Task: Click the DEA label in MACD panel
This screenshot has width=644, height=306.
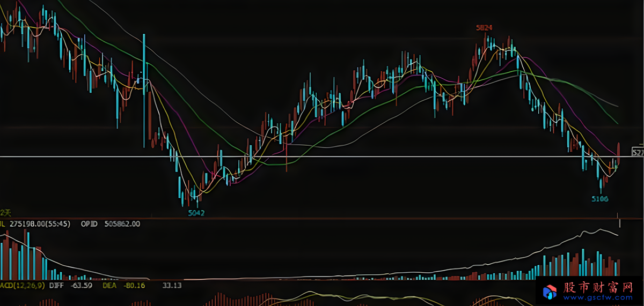Action: click(x=109, y=286)
